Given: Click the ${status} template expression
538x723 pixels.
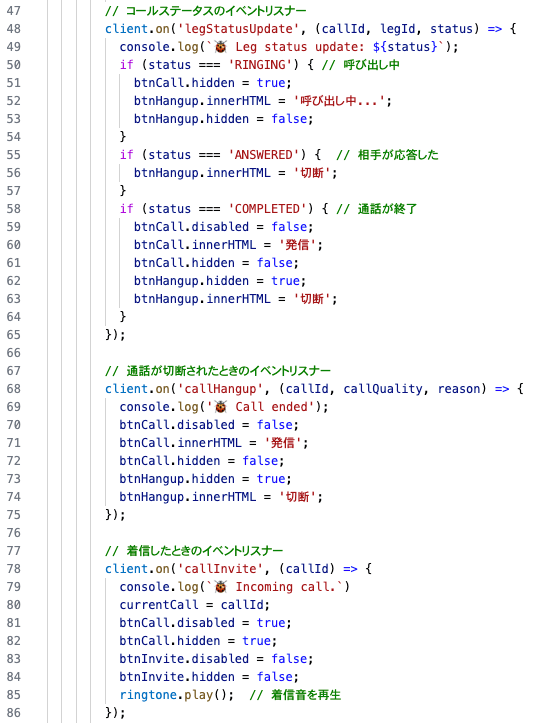Looking at the screenshot, I should (x=405, y=47).
